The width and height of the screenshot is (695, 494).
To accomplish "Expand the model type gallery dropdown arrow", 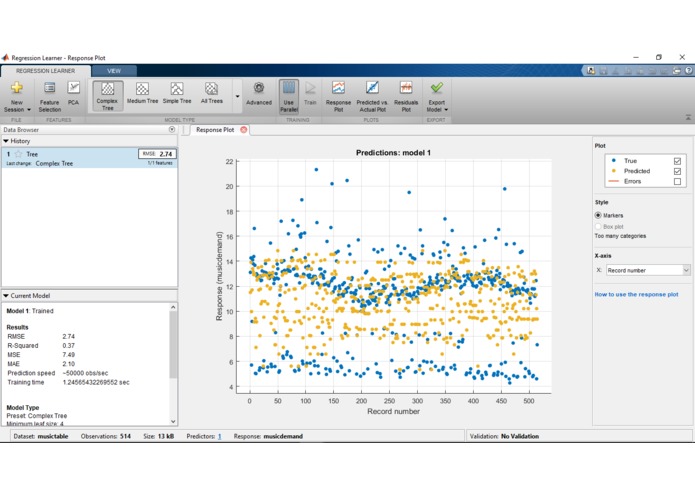I will pos(238,96).
